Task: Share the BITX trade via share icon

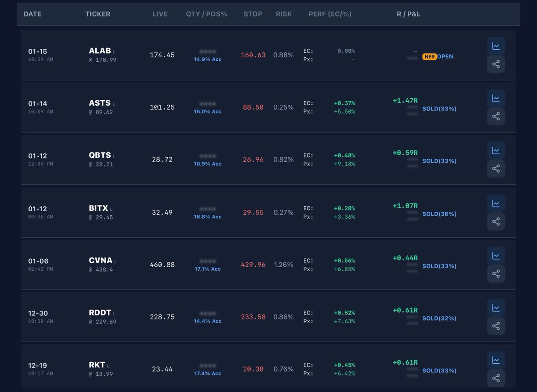Action: coord(496,221)
